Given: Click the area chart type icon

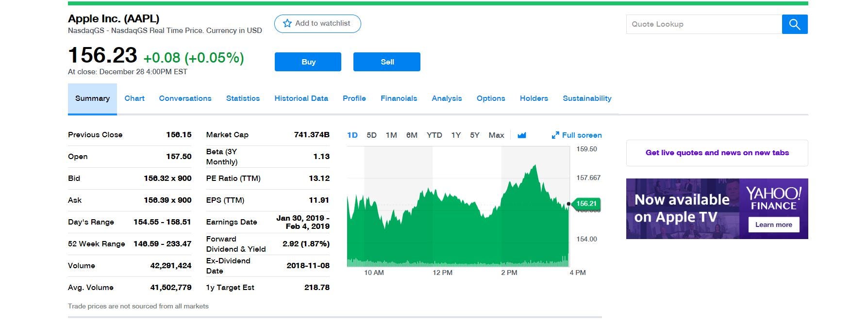Looking at the screenshot, I should tap(522, 135).
